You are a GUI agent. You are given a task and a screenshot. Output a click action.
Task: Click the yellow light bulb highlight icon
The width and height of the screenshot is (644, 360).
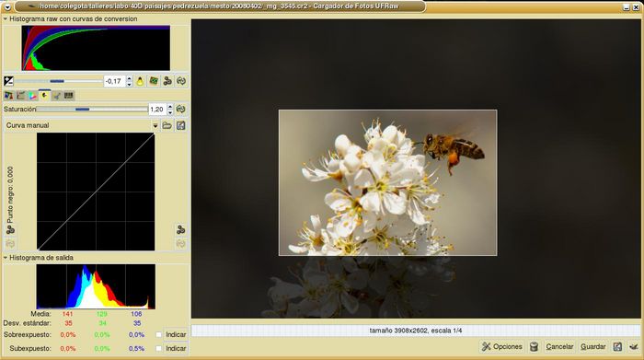(140, 81)
